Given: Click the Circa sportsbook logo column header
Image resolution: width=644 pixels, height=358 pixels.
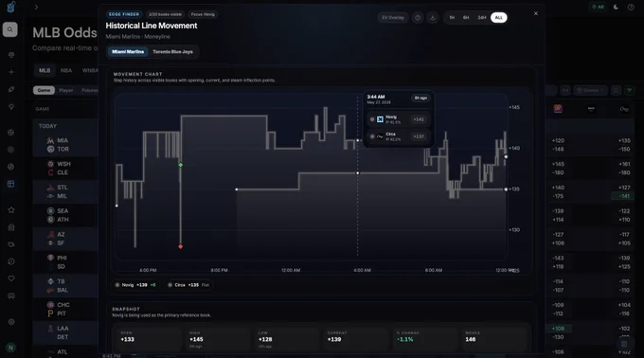Looking at the screenshot, I should point(624,109).
